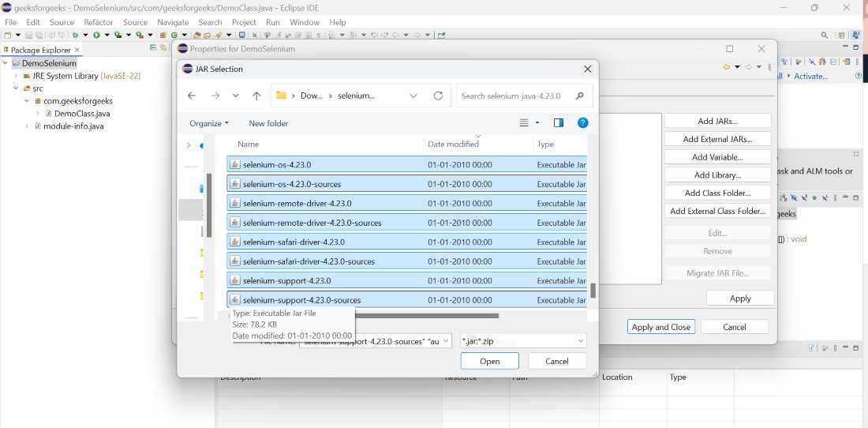Click the New folder button
Screen dimensions: 868x428
268,123
